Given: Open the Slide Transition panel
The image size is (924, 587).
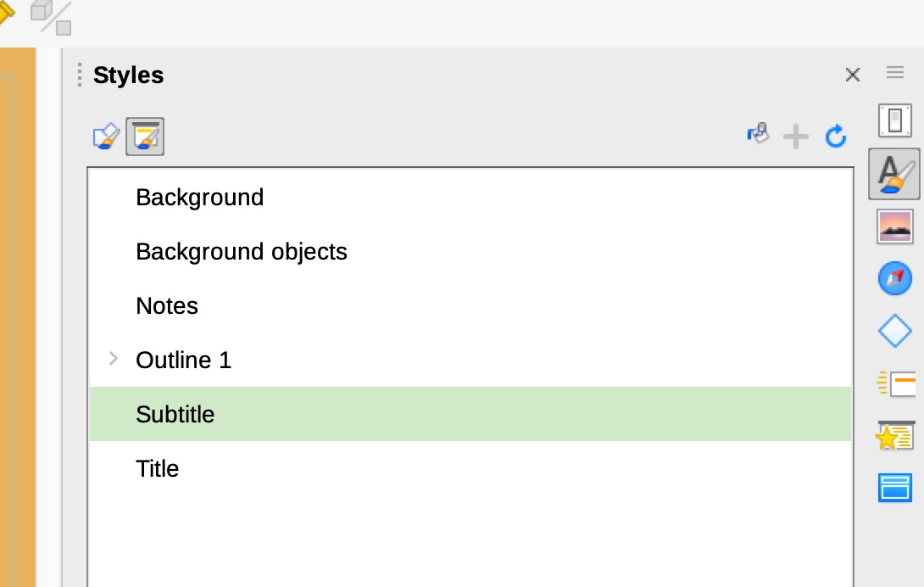Looking at the screenshot, I should pos(894,383).
